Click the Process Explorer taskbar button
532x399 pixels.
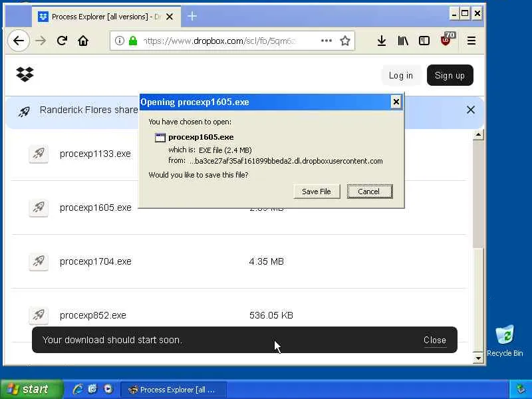tap(174, 390)
